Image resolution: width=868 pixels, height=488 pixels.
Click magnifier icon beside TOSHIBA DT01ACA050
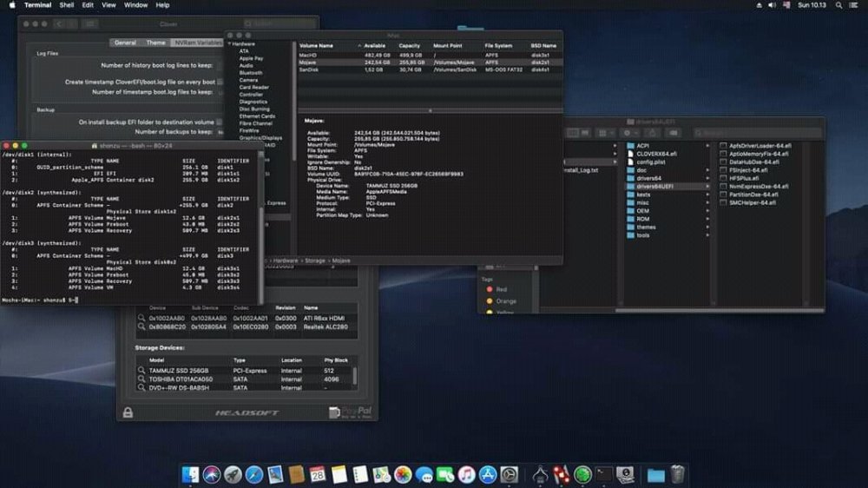pos(141,379)
